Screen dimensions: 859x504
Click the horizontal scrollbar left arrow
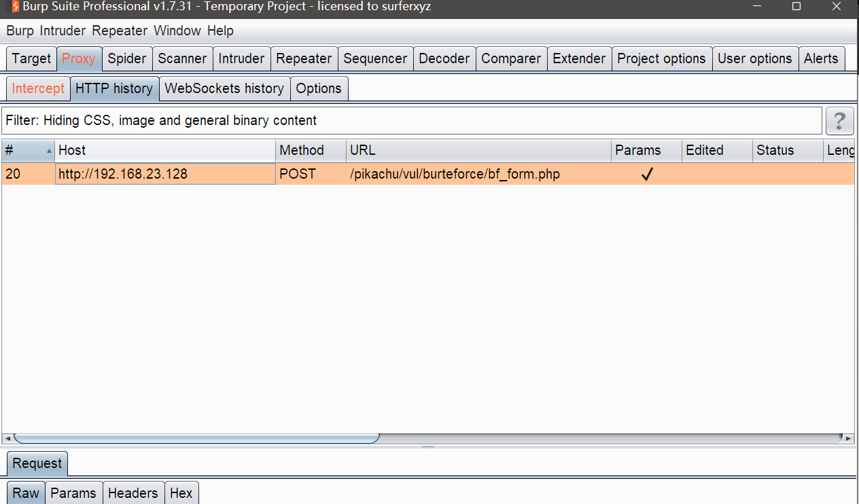point(7,439)
